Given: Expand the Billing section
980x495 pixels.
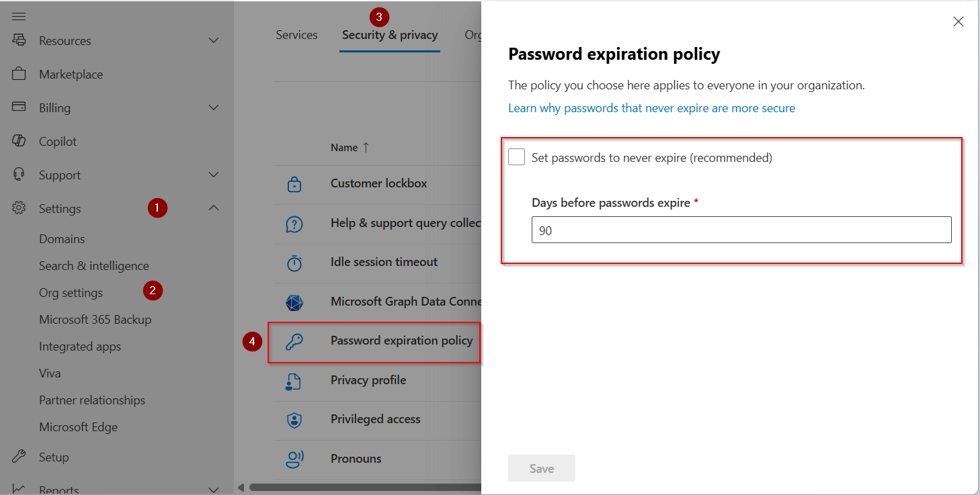Looking at the screenshot, I should click(x=214, y=107).
